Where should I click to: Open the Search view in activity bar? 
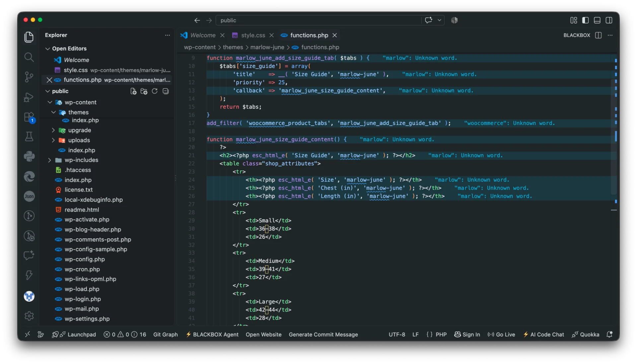coord(29,57)
